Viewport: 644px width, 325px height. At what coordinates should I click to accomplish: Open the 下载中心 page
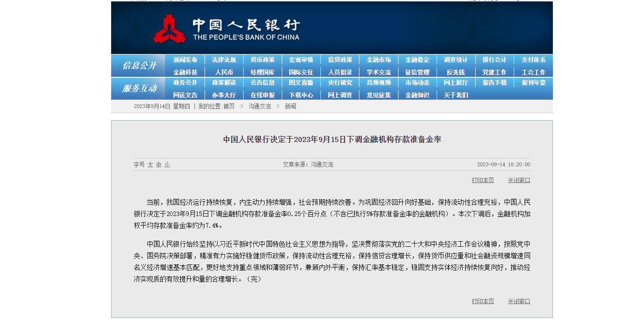pyautogui.click(x=301, y=95)
